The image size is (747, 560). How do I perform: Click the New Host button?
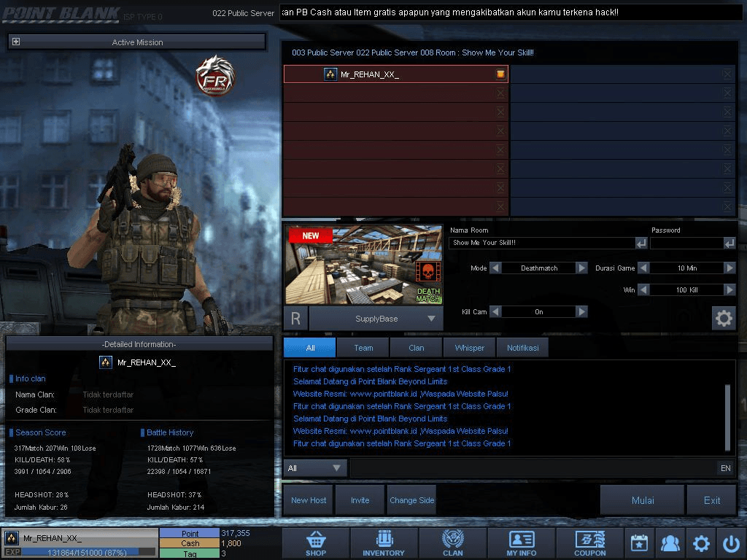click(309, 500)
